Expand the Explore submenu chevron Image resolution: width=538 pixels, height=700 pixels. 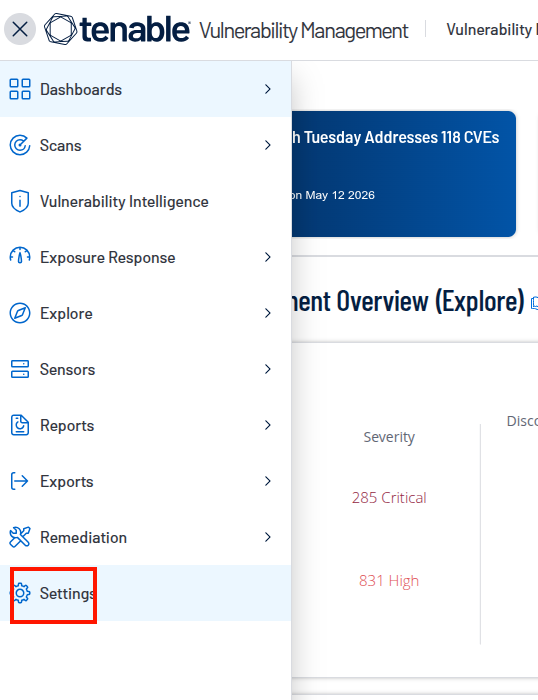coord(267,313)
